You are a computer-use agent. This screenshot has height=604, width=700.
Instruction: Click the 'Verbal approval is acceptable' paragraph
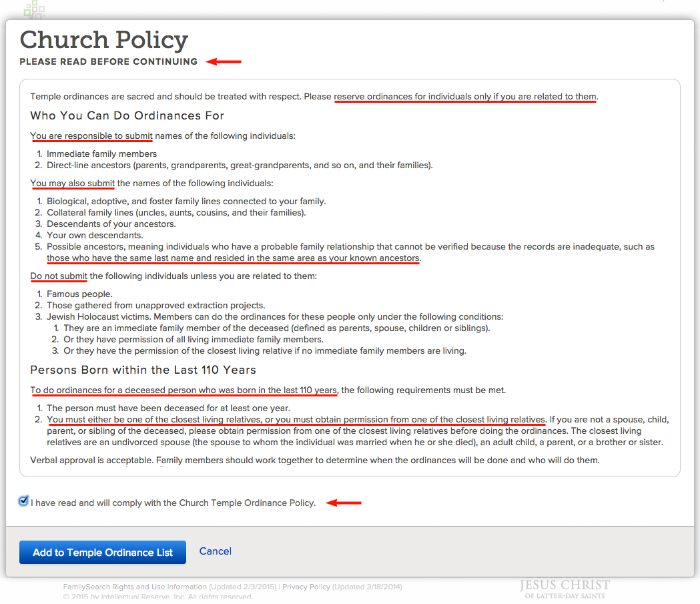coord(315,461)
